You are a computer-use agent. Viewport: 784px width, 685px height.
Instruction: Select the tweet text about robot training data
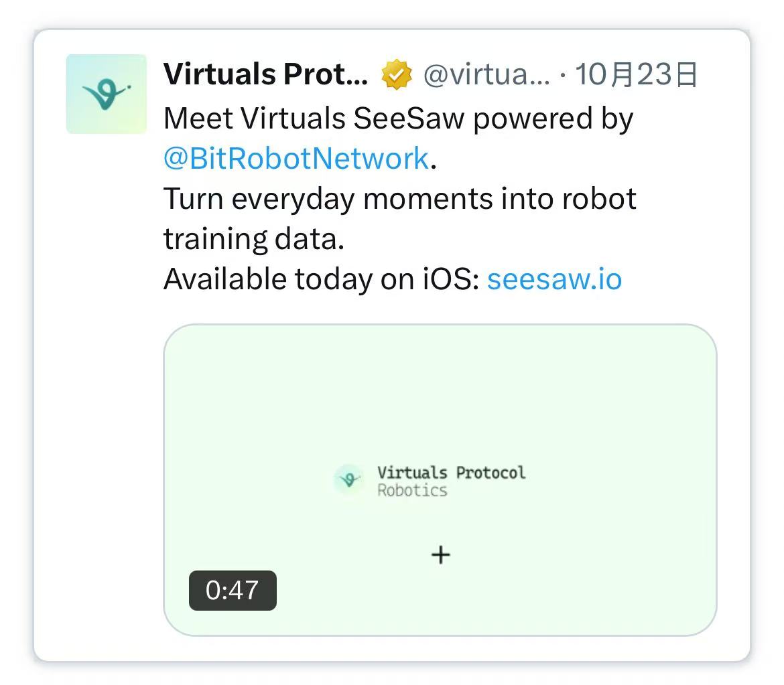pyautogui.click(x=399, y=218)
